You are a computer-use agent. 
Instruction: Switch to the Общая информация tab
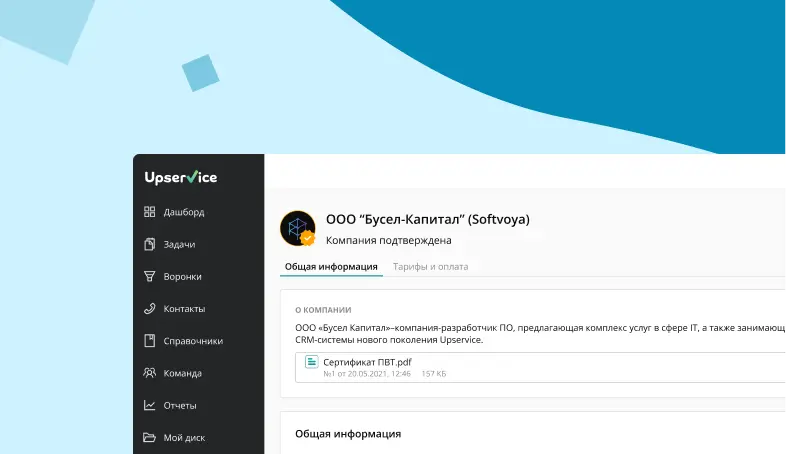(331, 267)
